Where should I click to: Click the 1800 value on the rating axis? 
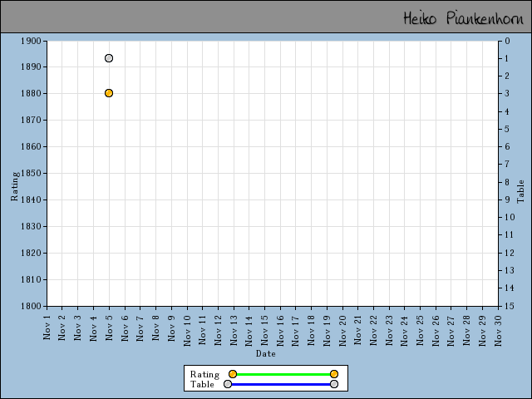click(32, 306)
